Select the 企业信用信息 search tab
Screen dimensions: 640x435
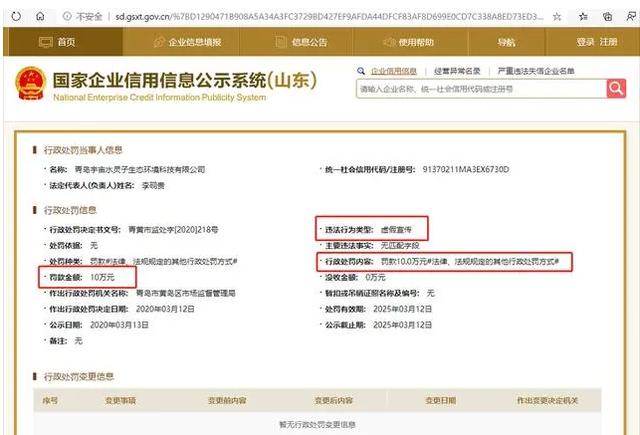(x=393, y=71)
